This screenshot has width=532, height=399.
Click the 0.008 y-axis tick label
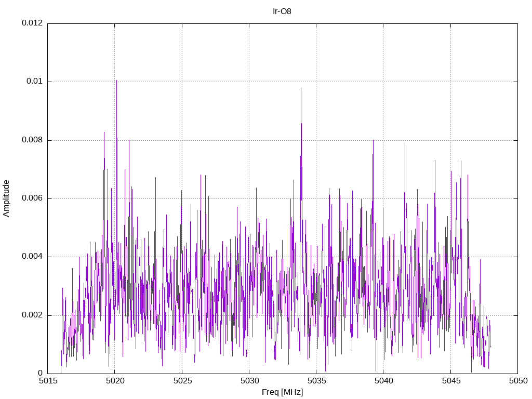click(x=32, y=140)
